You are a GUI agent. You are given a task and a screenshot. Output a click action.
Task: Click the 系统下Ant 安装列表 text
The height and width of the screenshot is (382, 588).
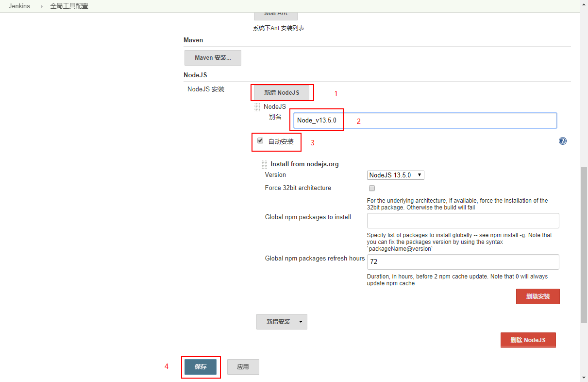coord(279,28)
